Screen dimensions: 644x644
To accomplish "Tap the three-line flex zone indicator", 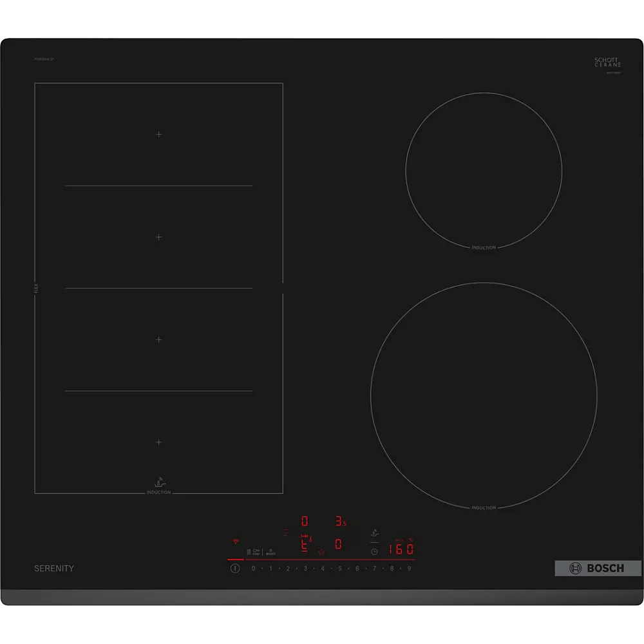I will [x=285, y=533].
